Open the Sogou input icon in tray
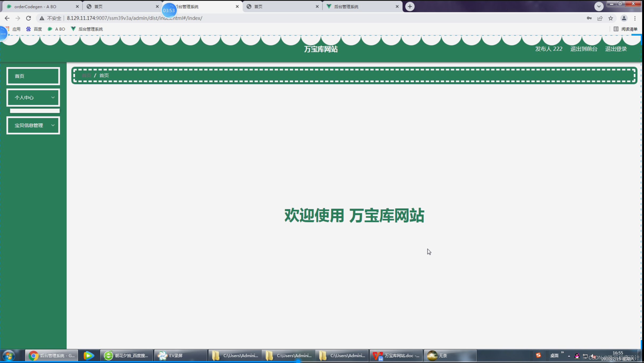This screenshot has width=644, height=363. (538, 355)
